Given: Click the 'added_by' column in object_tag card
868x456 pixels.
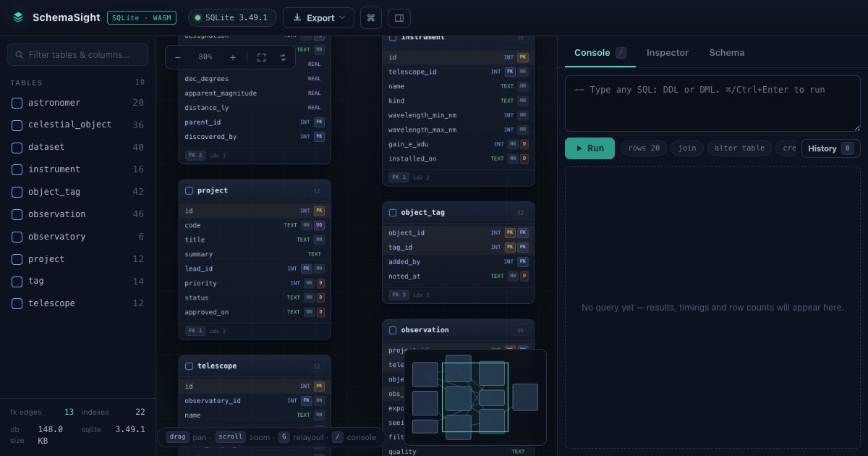Looking at the screenshot, I should (x=459, y=261).
